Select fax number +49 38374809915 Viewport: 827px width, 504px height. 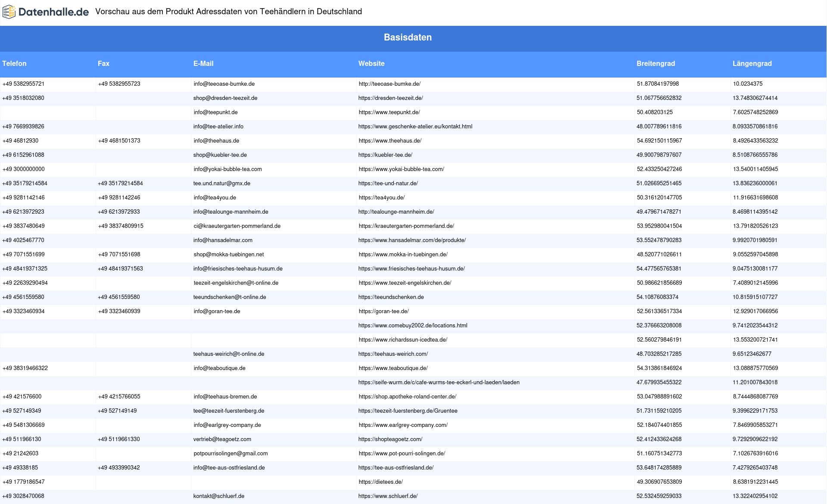tap(121, 226)
